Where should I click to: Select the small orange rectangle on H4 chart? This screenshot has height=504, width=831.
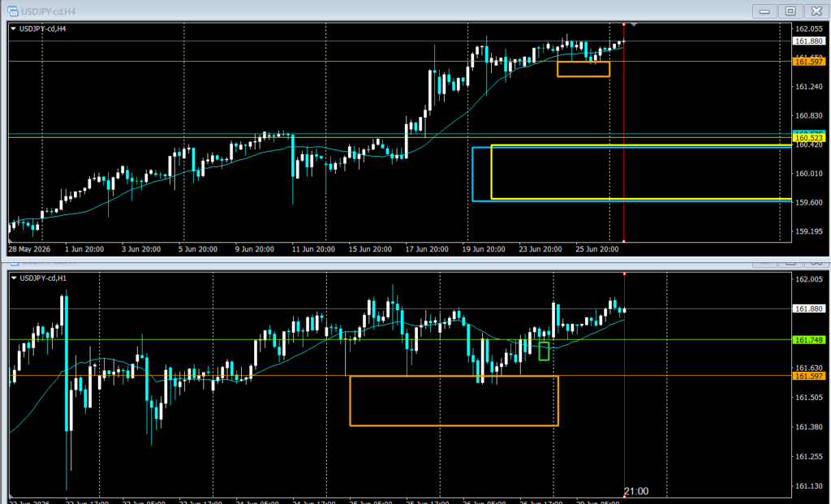tap(583, 70)
